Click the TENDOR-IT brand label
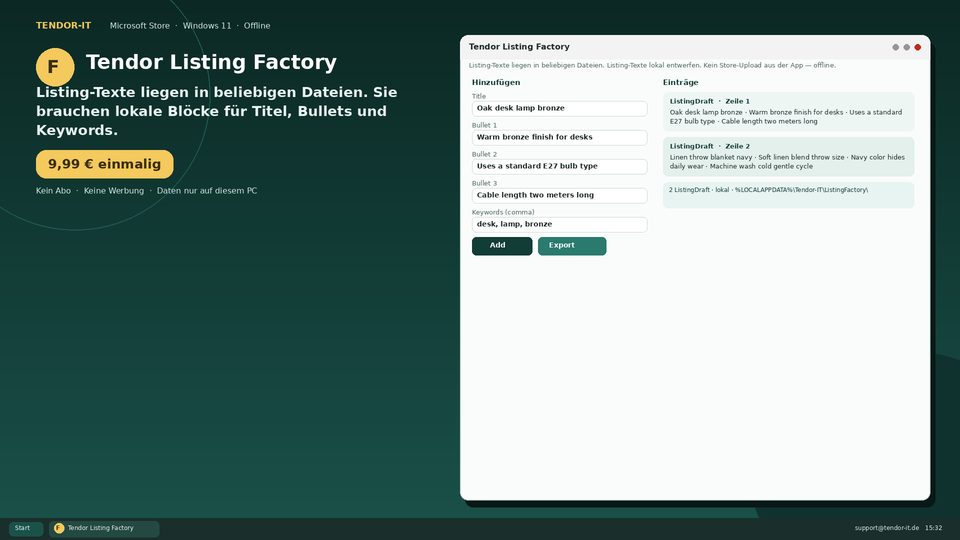The width and height of the screenshot is (960, 540). pyautogui.click(x=64, y=26)
